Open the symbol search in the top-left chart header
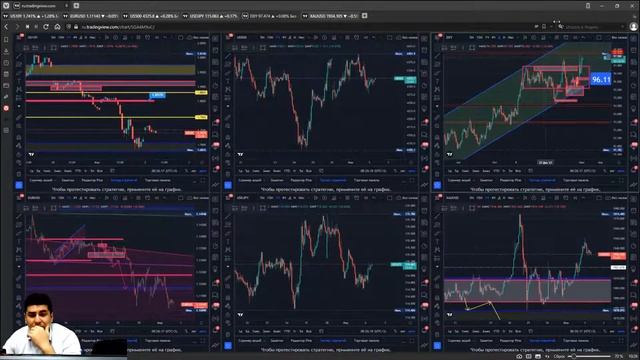Screen dimensions: 640x360 click(33, 37)
